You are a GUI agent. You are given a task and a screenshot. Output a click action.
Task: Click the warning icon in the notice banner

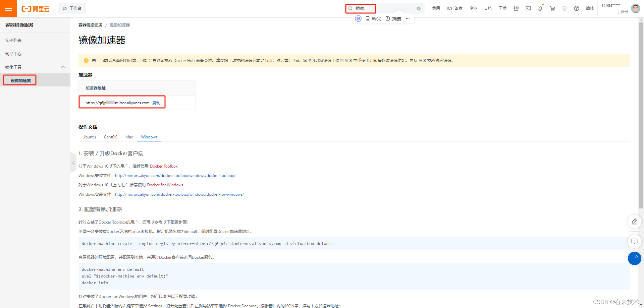[86, 61]
